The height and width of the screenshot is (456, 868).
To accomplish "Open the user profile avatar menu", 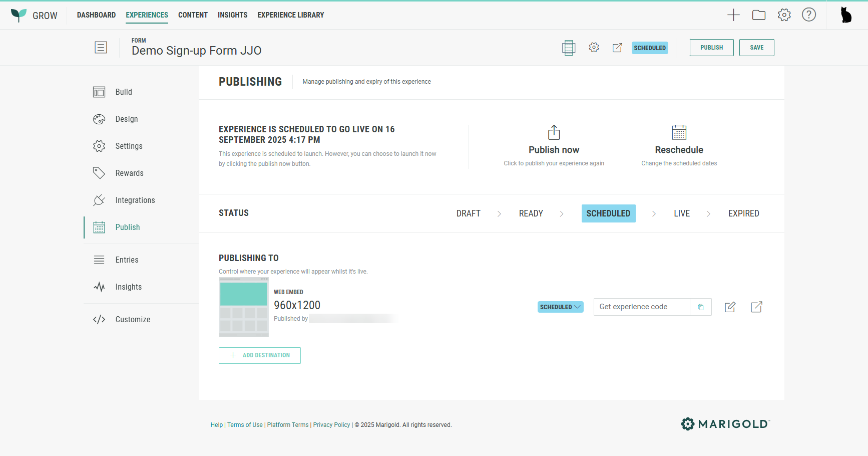I will [846, 15].
